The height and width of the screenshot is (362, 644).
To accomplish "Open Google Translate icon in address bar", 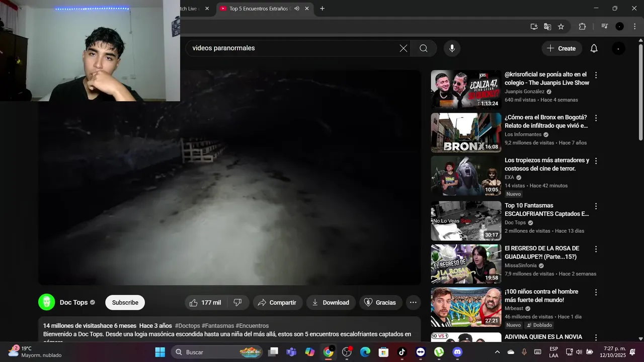I will pyautogui.click(x=547, y=27).
